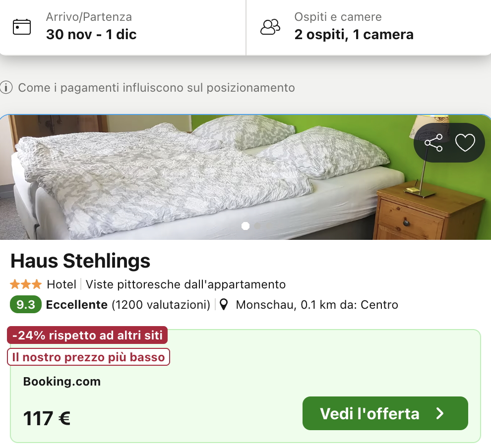
Task: Click the Eccellente (1200 valutazioni) reviews text
Action: (x=128, y=305)
